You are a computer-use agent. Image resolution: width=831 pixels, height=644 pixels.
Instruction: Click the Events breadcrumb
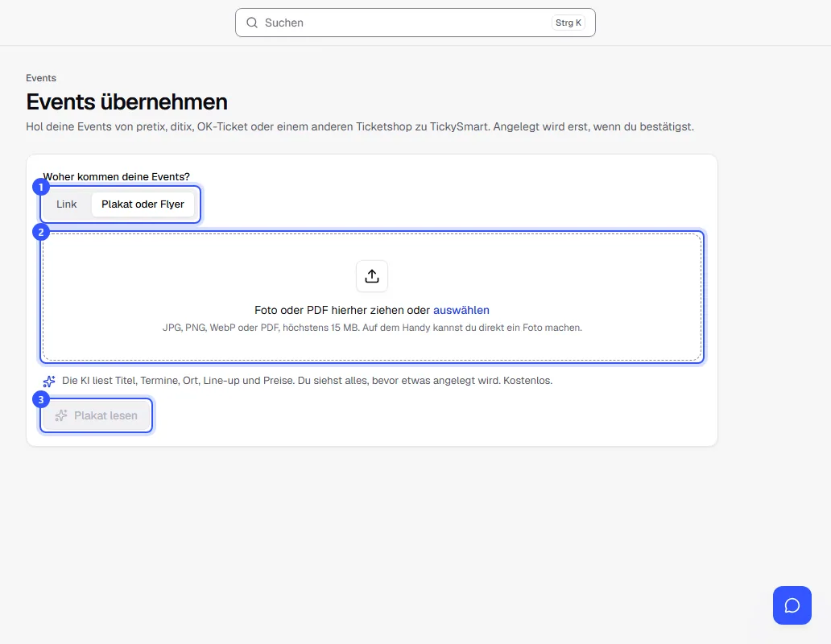click(41, 78)
